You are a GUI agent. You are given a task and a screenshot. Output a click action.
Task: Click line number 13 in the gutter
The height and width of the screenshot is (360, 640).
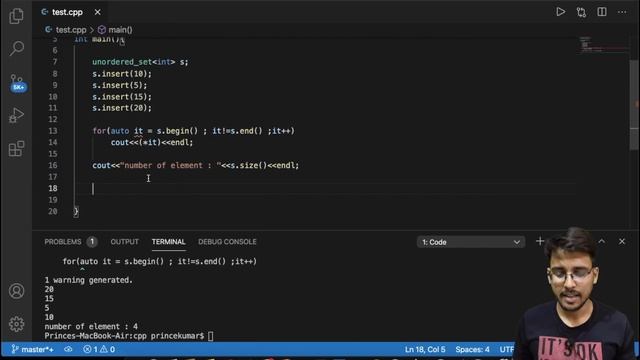coord(53,131)
